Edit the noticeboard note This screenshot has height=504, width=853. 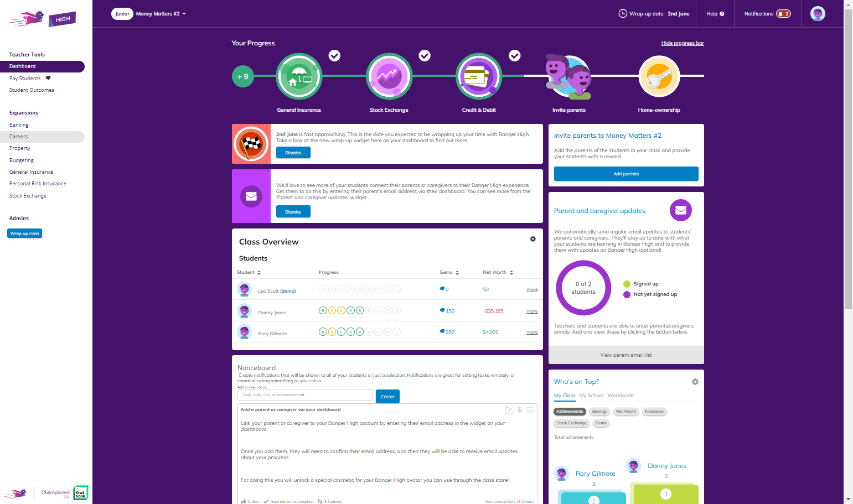point(509,410)
